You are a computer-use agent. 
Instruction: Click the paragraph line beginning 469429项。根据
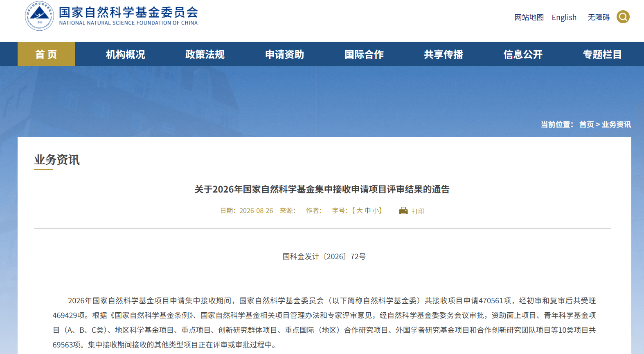click(324, 315)
